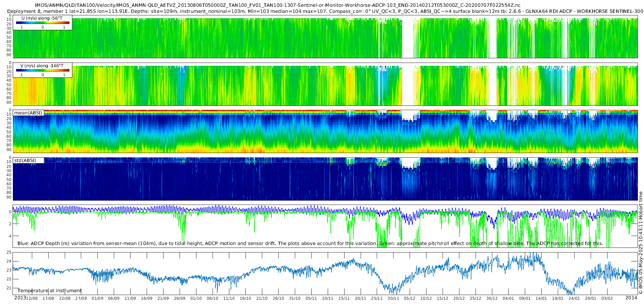Click the U velocity colorbar legend
This screenshot has height=304, width=644.
click(43, 23)
